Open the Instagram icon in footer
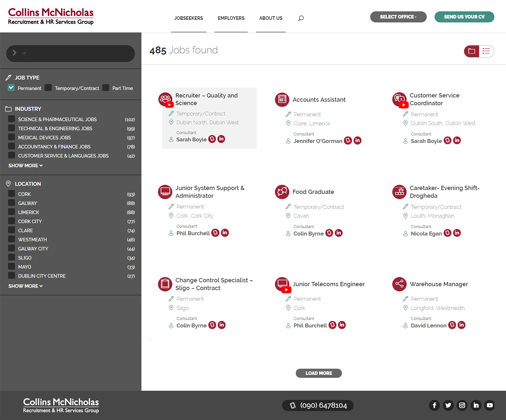506x420 pixels. click(x=462, y=405)
